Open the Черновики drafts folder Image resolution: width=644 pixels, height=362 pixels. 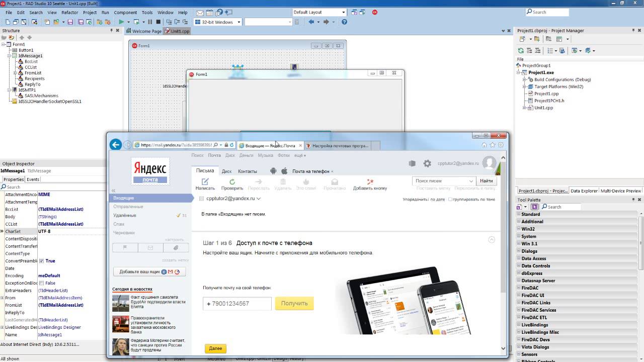tap(124, 233)
